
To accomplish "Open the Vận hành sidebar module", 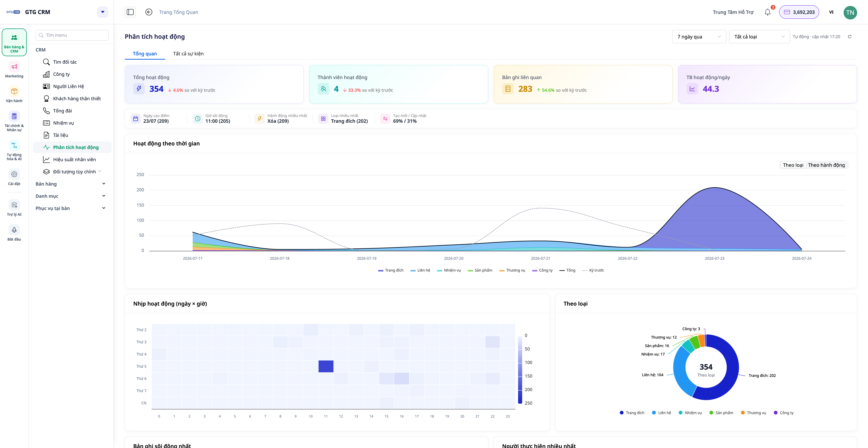I will pyautogui.click(x=14, y=95).
